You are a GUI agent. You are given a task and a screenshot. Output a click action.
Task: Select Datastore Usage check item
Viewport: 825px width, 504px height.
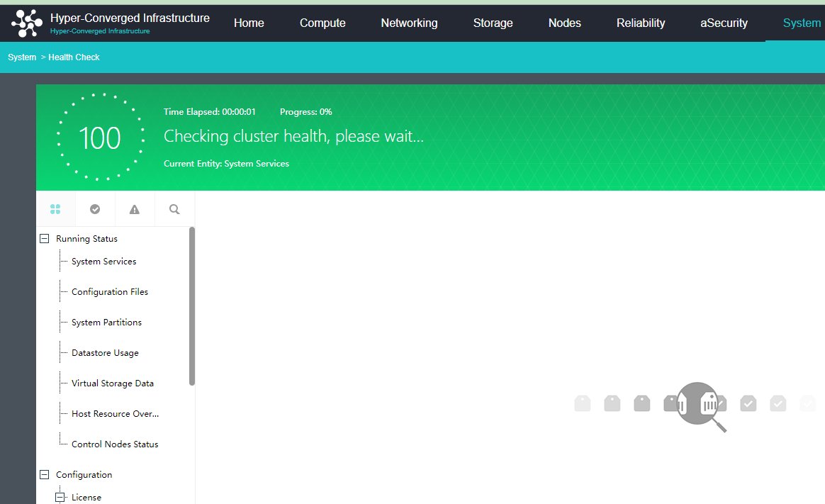coord(105,353)
